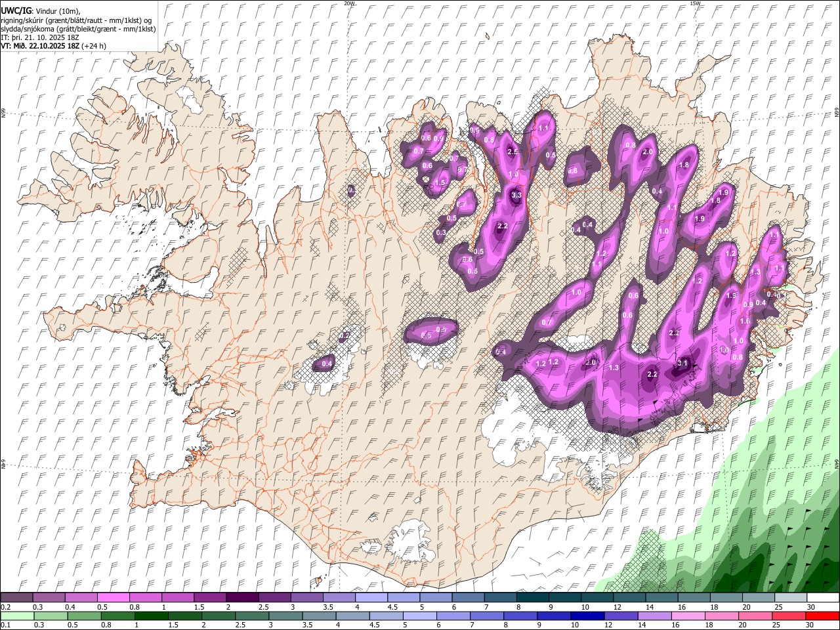
Task: Click the '15W' longitude label
Action: [694, 3]
